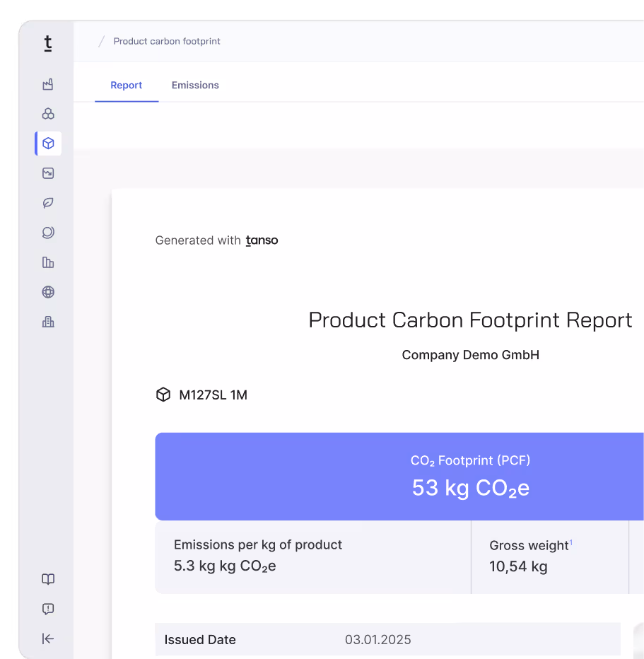Click the Product carbon footprint breadcrumb

(x=167, y=41)
